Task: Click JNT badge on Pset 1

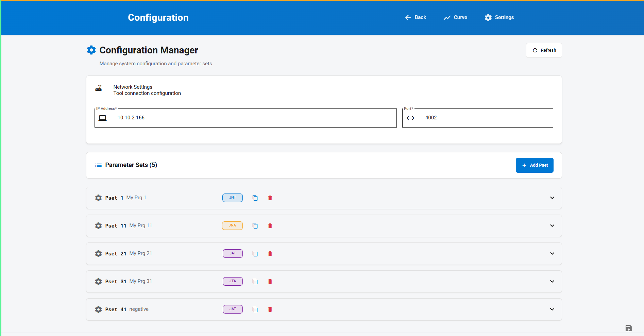Action: [233, 198]
